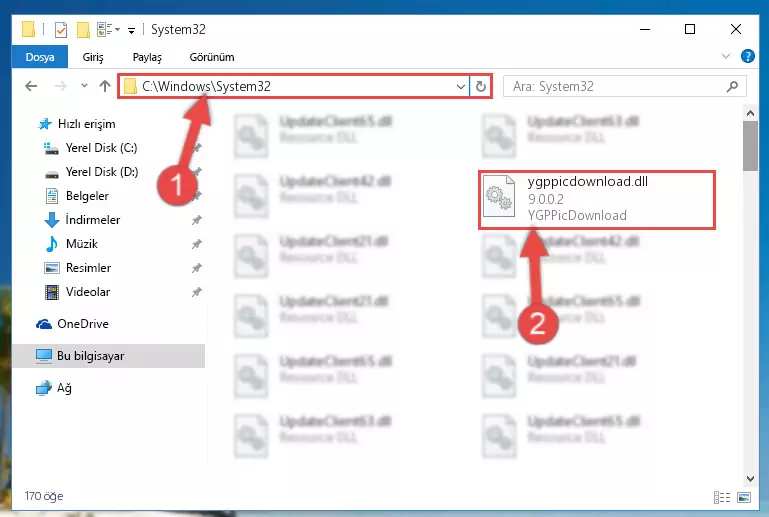Image resolution: width=769 pixels, height=517 pixels.
Task: Open the Dosya ribbon tab
Action: tap(40, 57)
